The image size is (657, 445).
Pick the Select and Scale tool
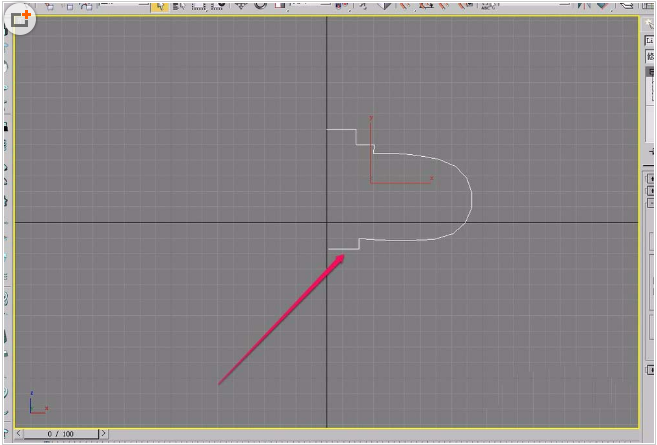(279, 6)
